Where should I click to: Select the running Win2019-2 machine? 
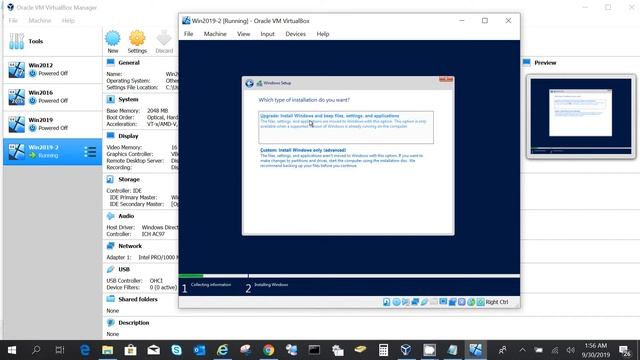pyautogui.click(x=52, y=151)
